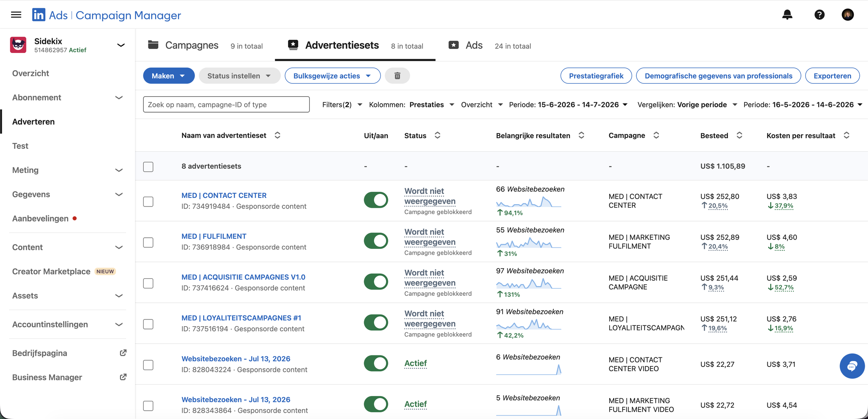
Task: Toggle off MED | CONTACT CENTER ad set
Action: (x=376, y=200)
